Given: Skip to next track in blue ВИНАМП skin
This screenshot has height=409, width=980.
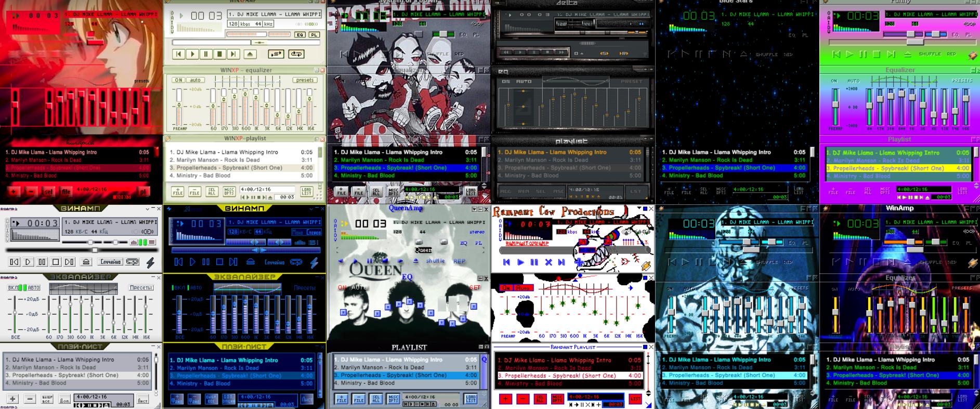Looking at the screenshot, I should point(233,262).
